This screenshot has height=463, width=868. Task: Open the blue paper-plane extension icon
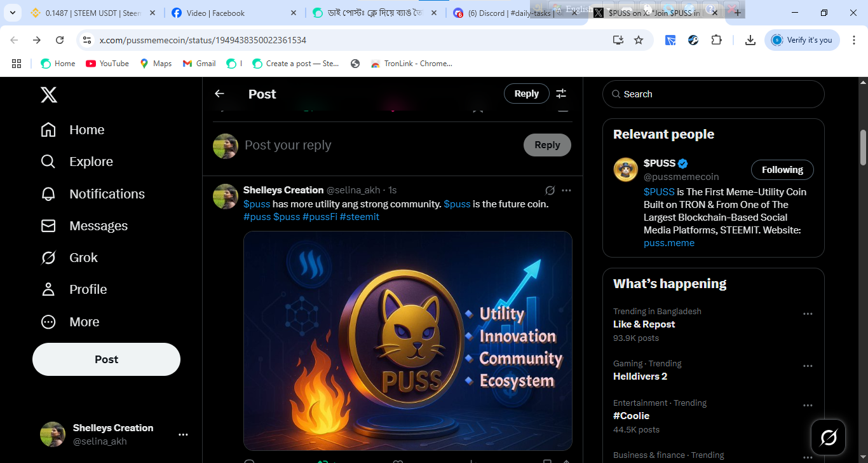tap(670, 40)
